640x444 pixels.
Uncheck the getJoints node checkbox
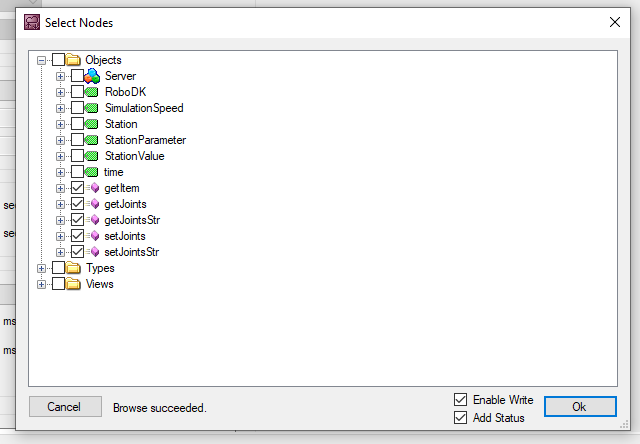(77, 204)
